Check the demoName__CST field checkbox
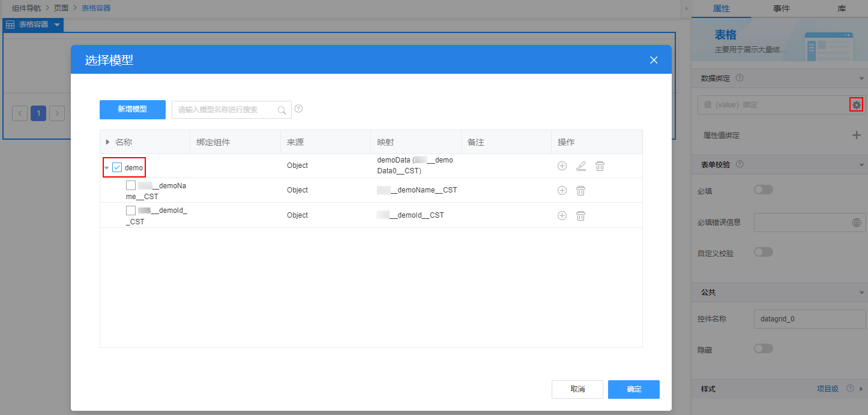868x415 pixels. click(x=131, y=185)
